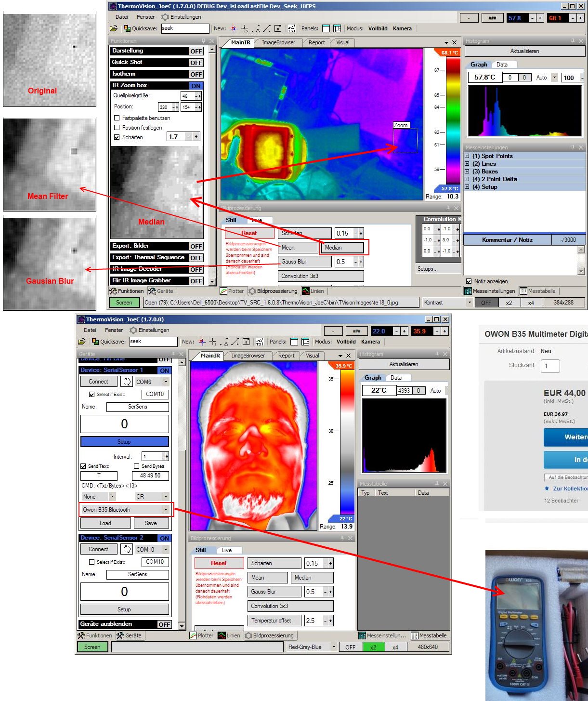Open the Owon B35 Bluetooth dropdown
Image resolution: width=588 pixels, height=701 pixels.
[166, 510]
